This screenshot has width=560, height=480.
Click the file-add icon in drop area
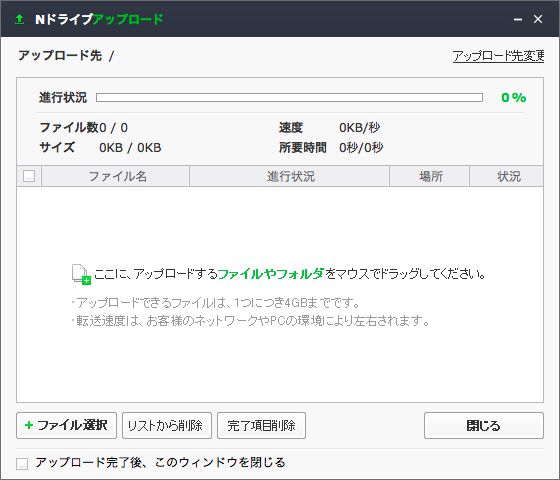coord(81,274)
